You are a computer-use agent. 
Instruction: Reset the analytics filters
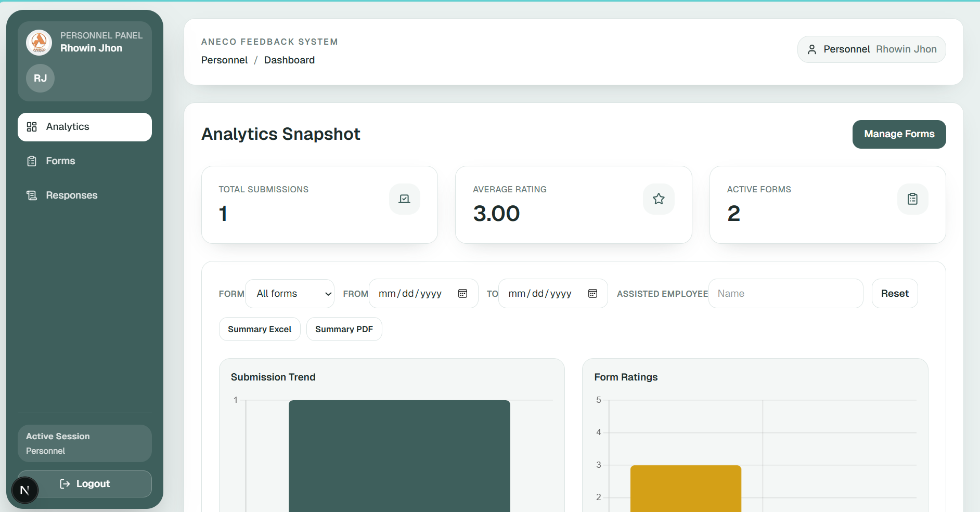[x=894, y=294]
